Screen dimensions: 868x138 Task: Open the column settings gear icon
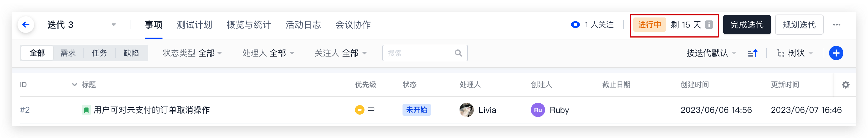click(845, 85)
